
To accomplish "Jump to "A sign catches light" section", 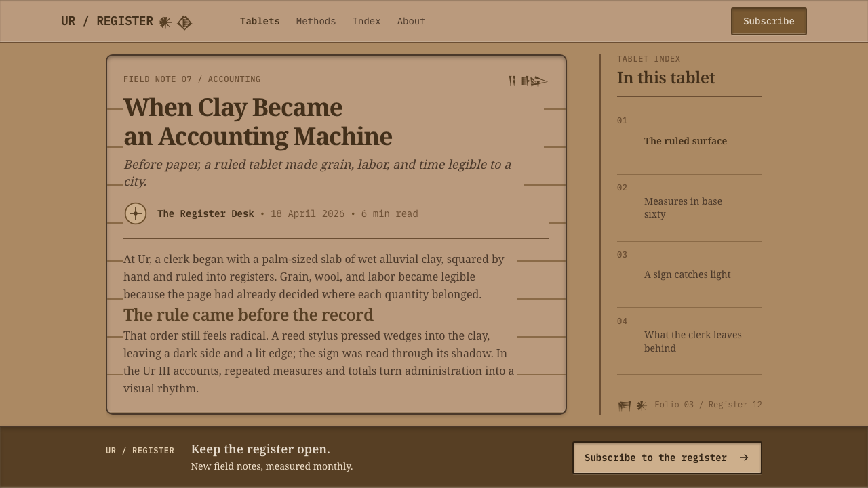I will pyautogui.click(x=688, y=274).
